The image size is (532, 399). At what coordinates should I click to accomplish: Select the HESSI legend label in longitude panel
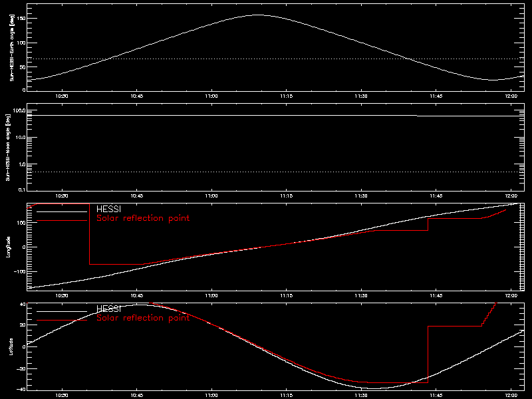(108, 209)
